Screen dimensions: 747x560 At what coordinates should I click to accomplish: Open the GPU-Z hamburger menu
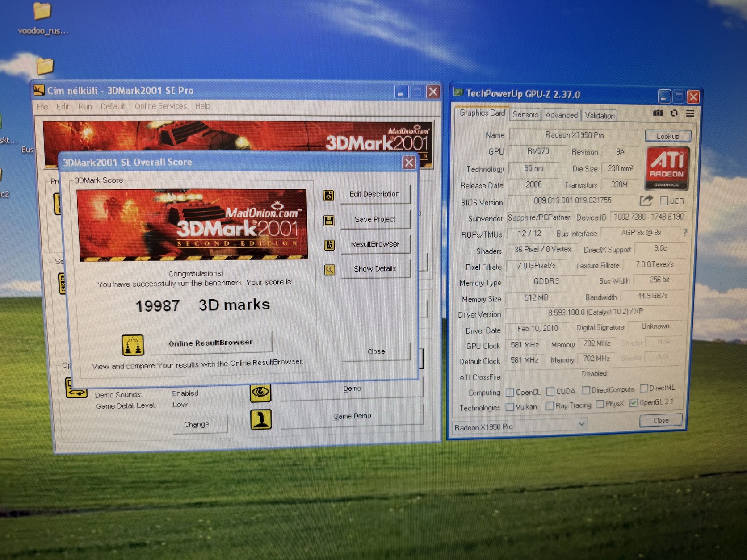click(x=690, y=113)
